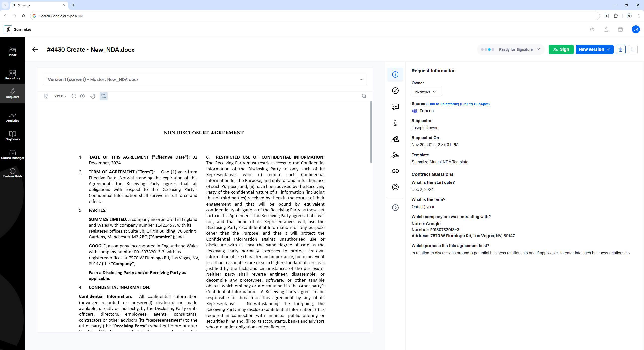644x350 pixels.
Task: Collapse the right side panel
Action: pos(395,208)
